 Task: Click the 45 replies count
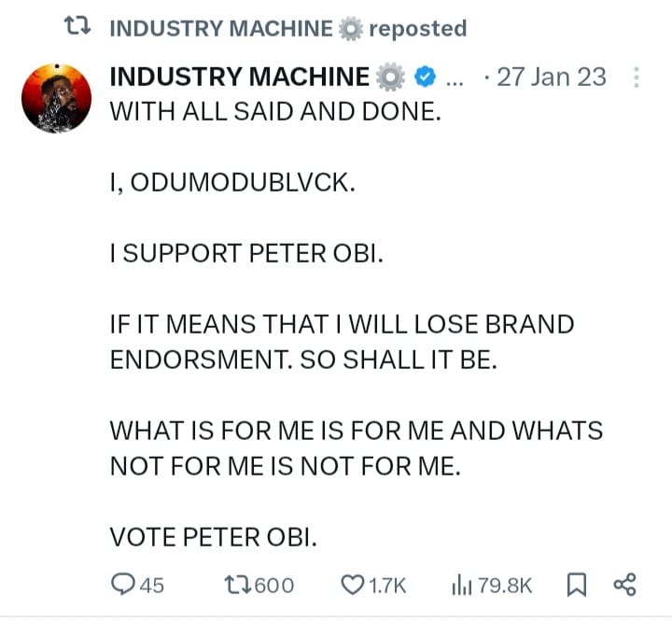click(x=151, y=585)
